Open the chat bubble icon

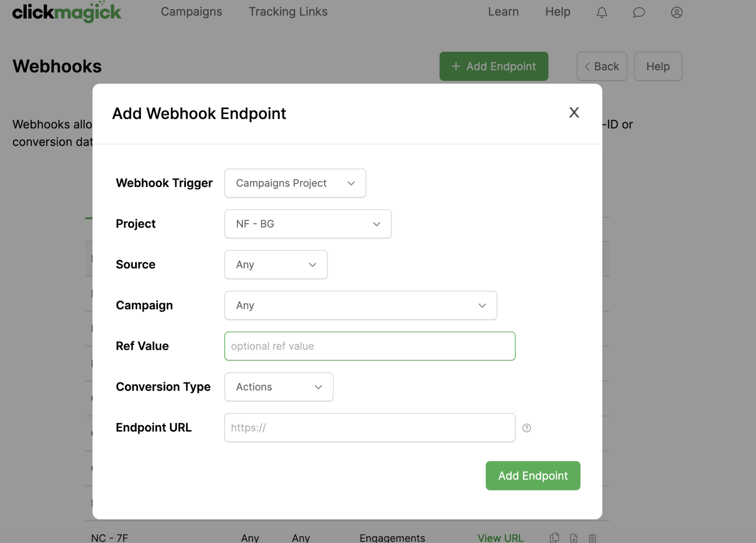tap(639, 12)
